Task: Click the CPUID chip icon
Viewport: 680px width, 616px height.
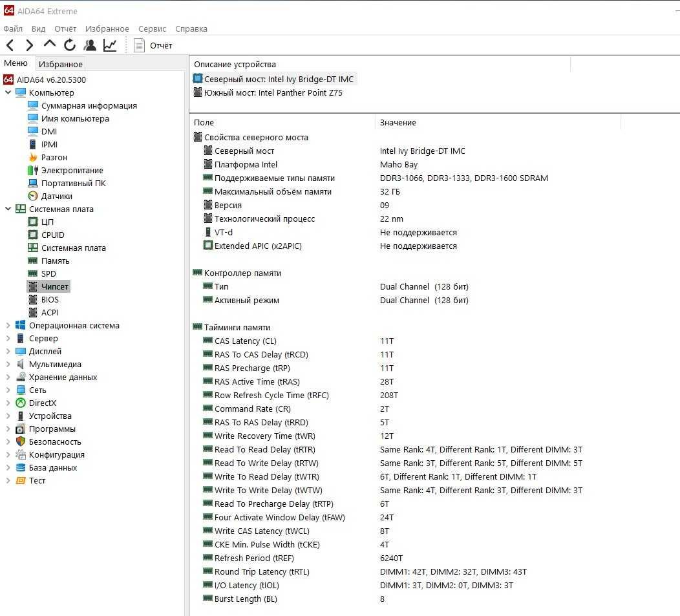Action: 33,235
